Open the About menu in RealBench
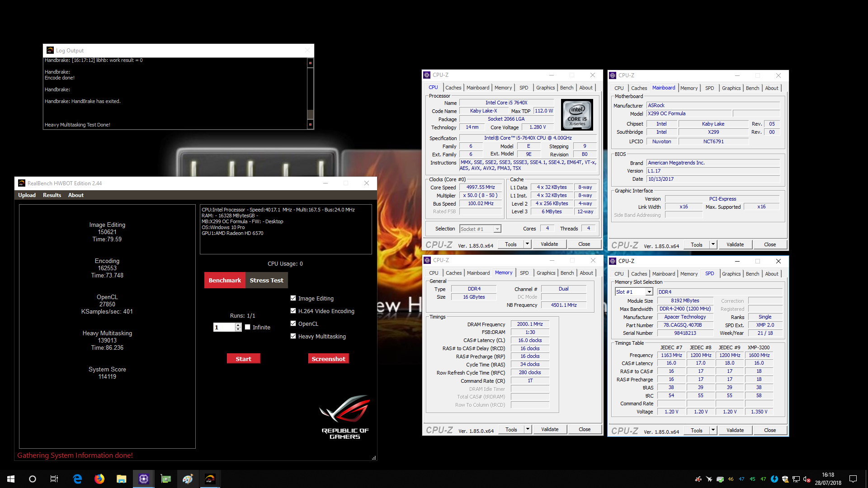Viewport: 868px width, 488px height. pos(76,195)
